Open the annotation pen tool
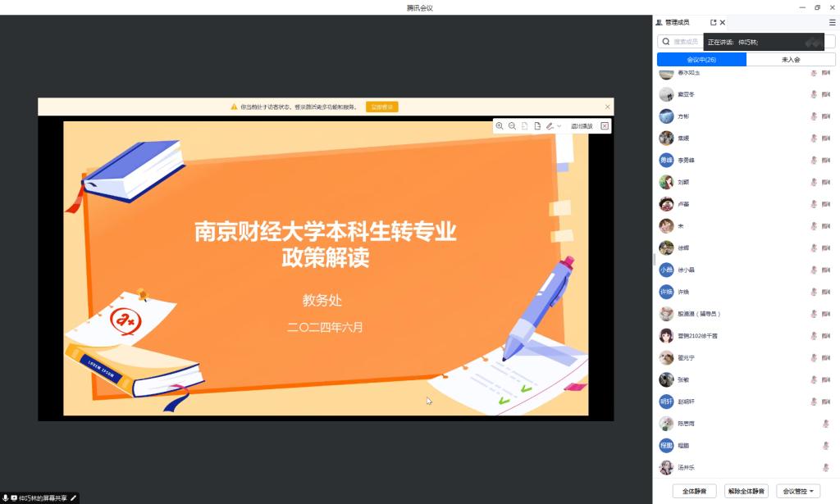840x504 pixels. [x=549, y=126]
